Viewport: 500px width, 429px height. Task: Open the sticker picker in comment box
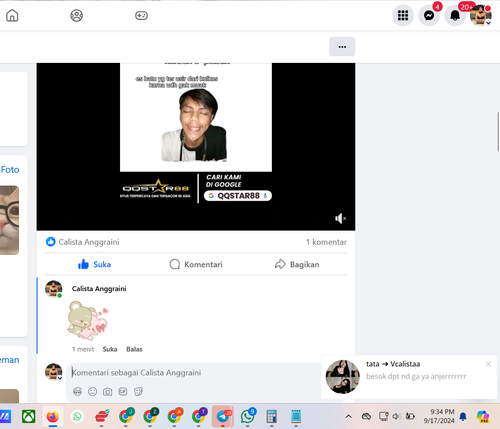(x=138, y=392)
